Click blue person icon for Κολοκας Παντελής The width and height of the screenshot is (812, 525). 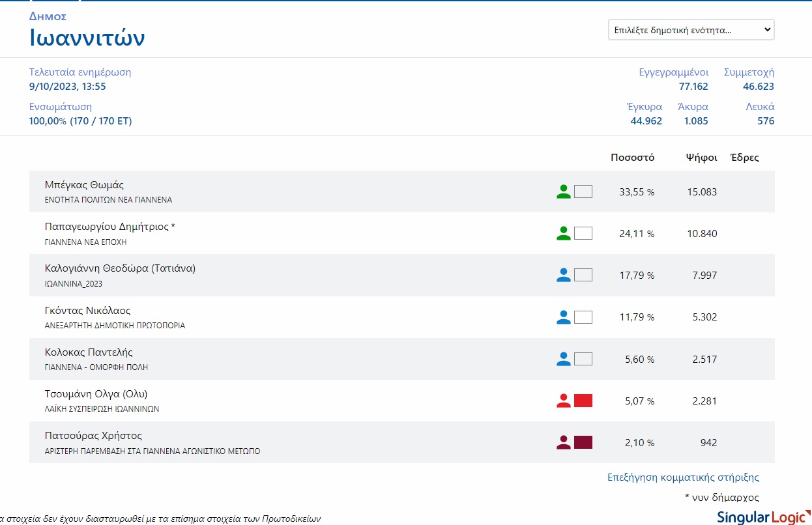(564, 359)
